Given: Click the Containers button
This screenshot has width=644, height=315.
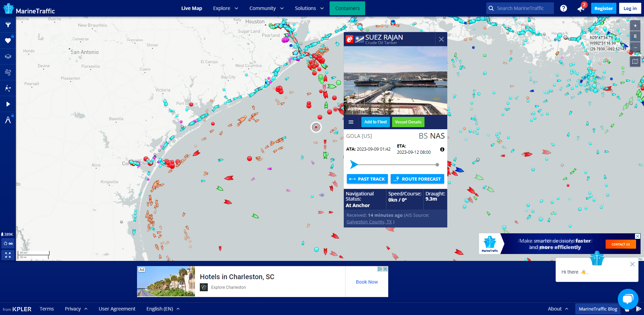Looking at the screenshot, I should click(x=347, y=8).
